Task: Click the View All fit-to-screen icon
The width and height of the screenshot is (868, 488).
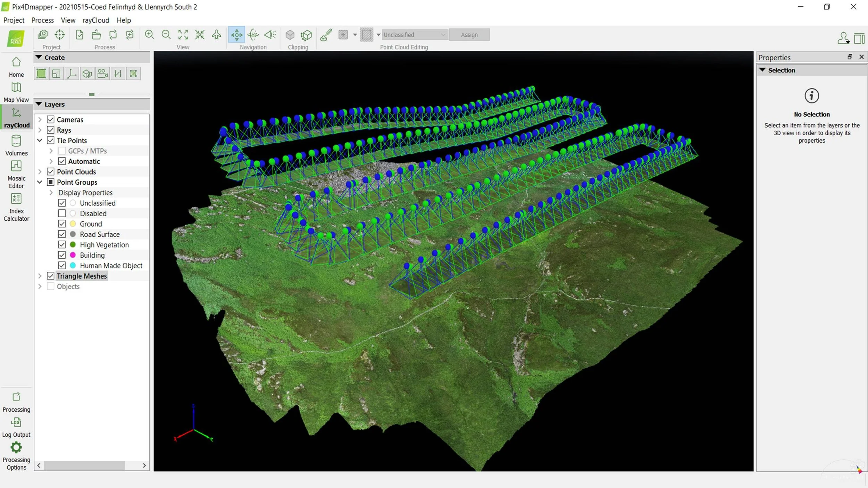Action: point(183,35)
